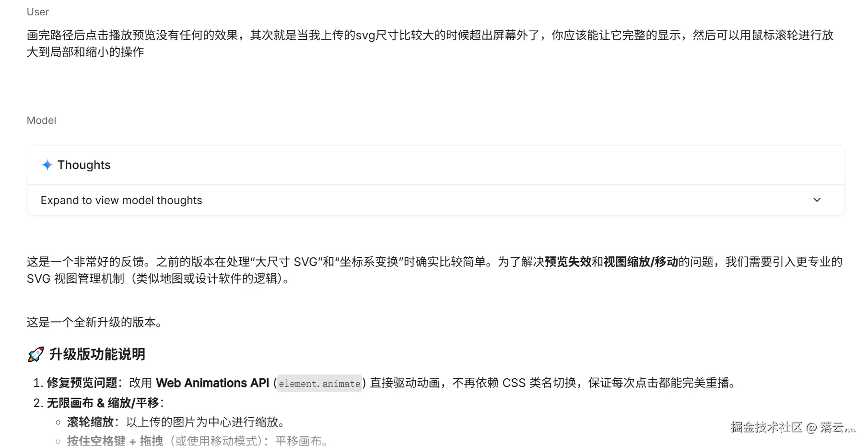Click the paragraph starting "这是一个非常好的反馈"
The width and height of the screenshot is (868, 446).
tap(434, 270)
